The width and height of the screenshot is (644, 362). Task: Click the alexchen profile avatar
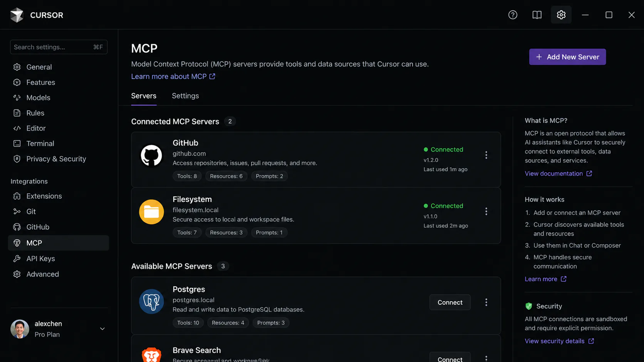(x=20, y=329)
